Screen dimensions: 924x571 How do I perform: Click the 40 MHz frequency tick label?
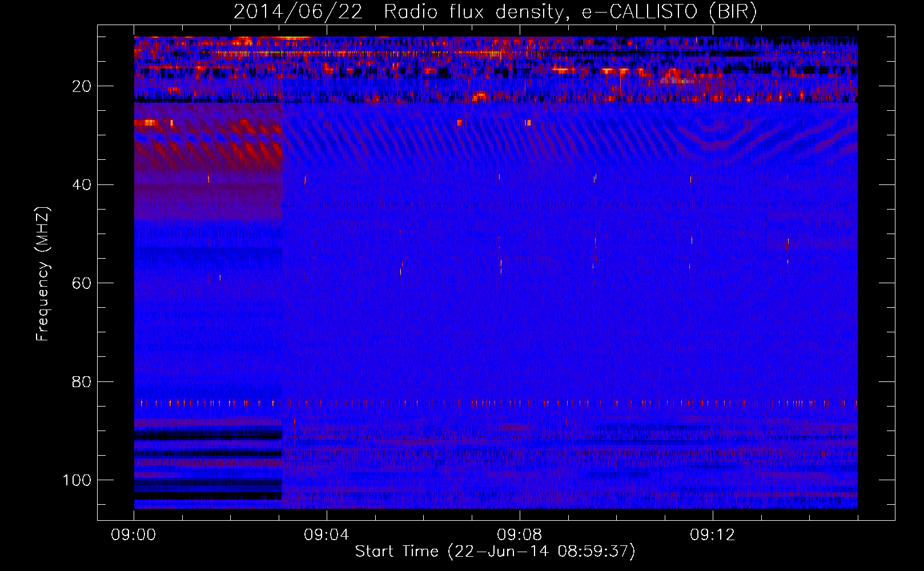(82, 185)
